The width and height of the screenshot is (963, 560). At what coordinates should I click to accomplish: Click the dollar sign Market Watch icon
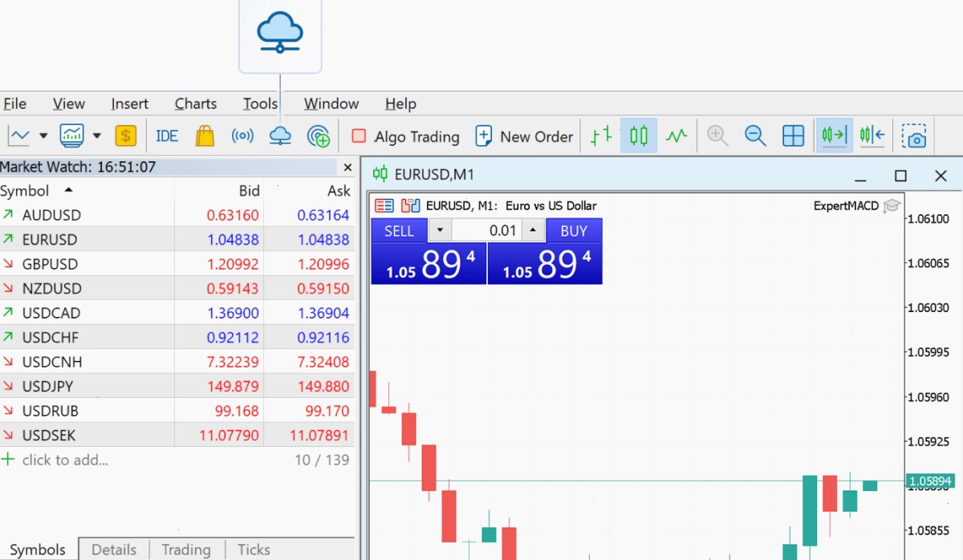point(125,136)
